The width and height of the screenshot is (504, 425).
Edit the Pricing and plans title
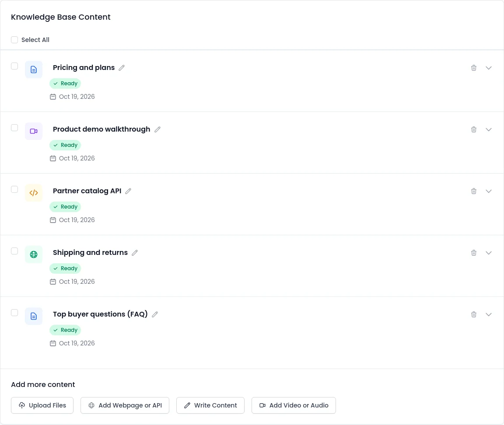[122, 68]
